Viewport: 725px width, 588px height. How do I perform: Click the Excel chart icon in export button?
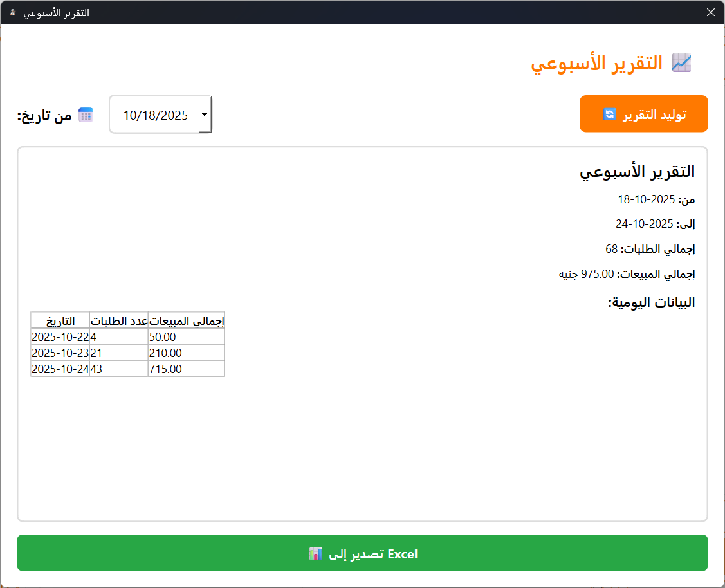(315, 553)
